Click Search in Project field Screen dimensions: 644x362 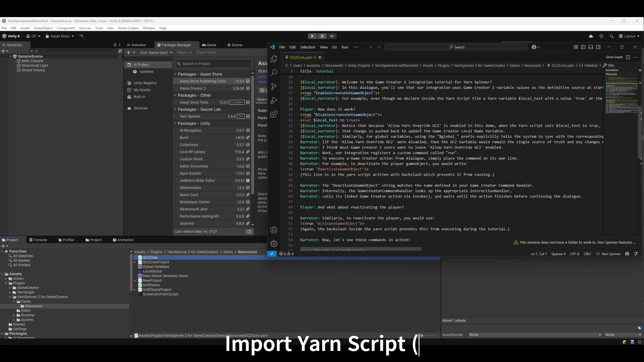point(213,64)
